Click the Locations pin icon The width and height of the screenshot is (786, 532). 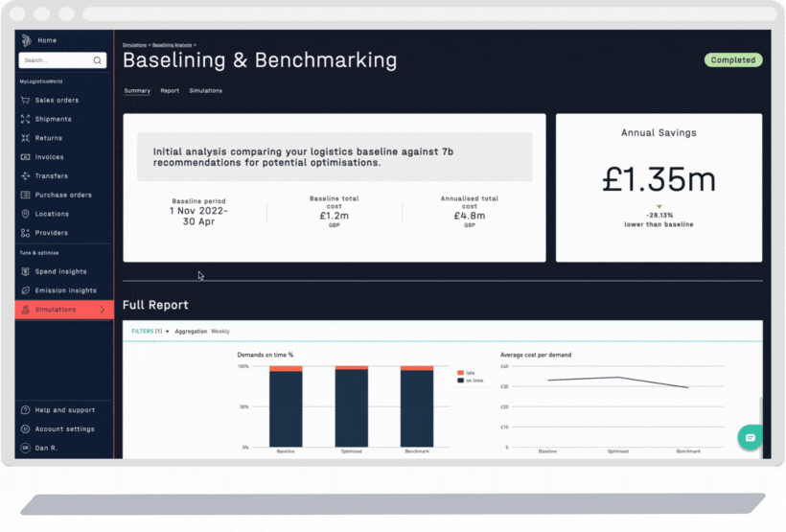25,214
